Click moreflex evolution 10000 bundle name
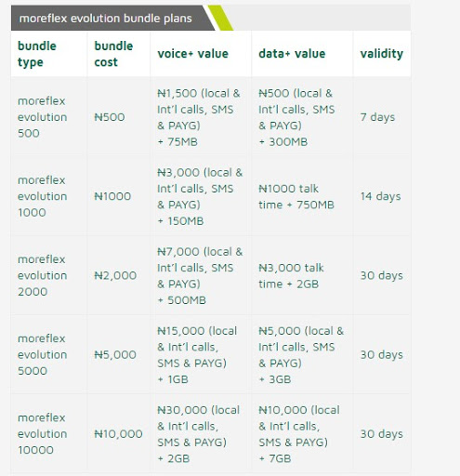This screenshot has height=476, width=460. (42, 434)
